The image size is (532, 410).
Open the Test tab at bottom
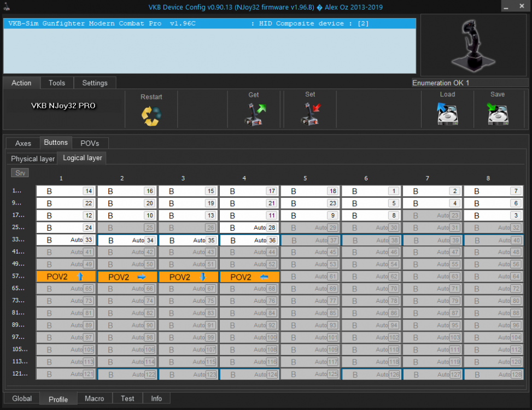point(127,399)
